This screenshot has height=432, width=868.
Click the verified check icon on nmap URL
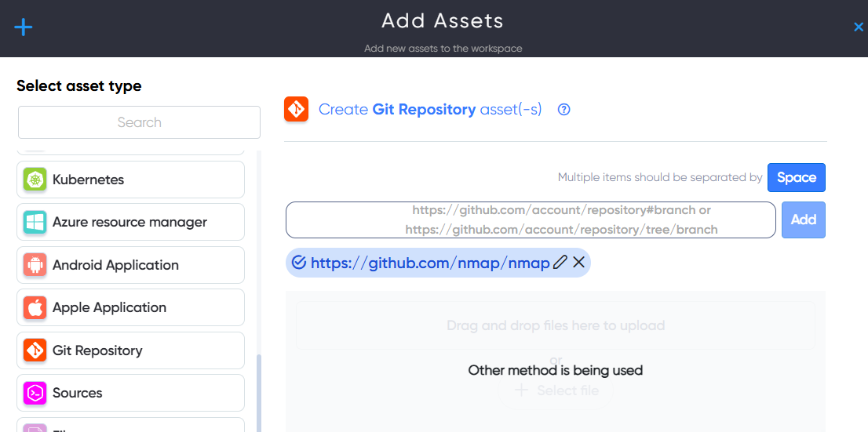[299, 262]
